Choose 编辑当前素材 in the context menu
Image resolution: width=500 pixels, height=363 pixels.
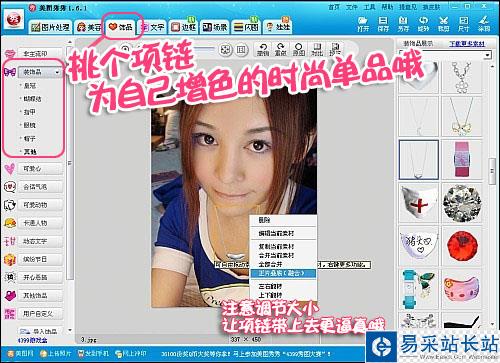(x=283, y=233)
